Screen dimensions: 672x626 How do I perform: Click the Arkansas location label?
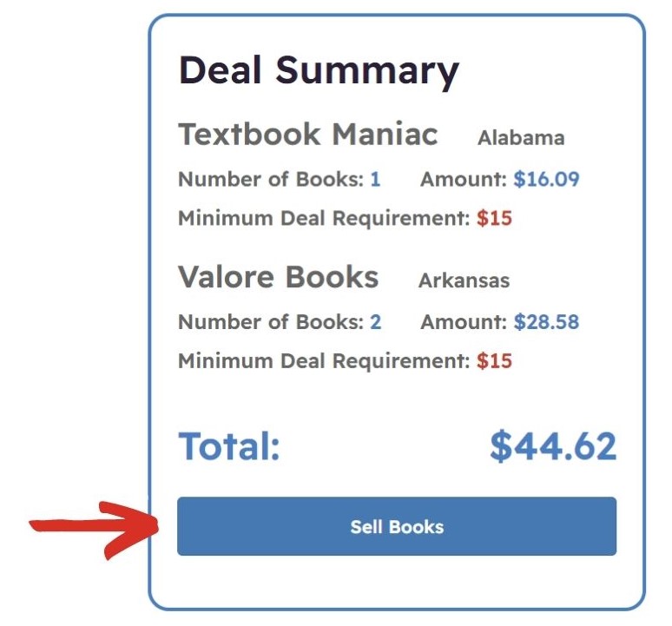(464, 280)
